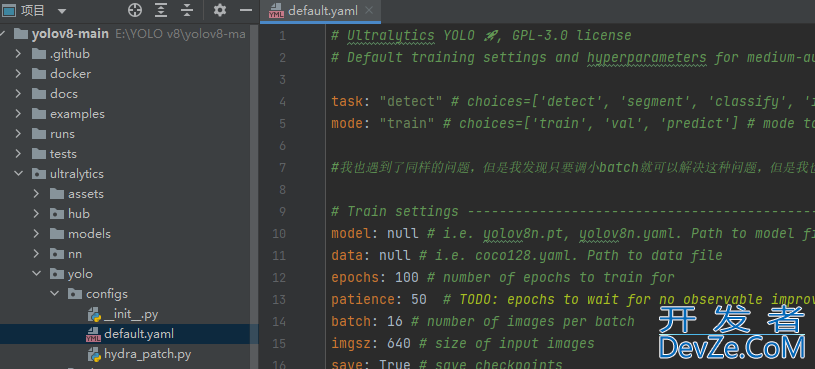Open __init__.py in the tree
815x369 pixels.
(131, 314)
